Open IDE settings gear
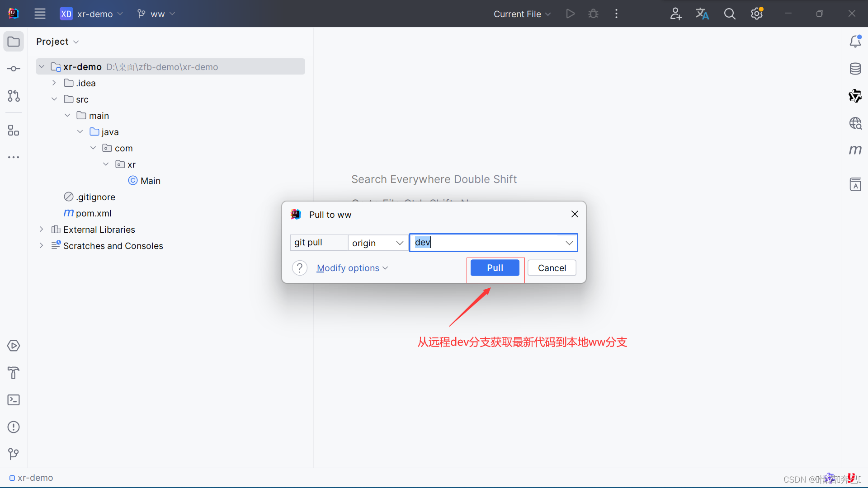Screen dimensions: 868x488 coord(757,14)
